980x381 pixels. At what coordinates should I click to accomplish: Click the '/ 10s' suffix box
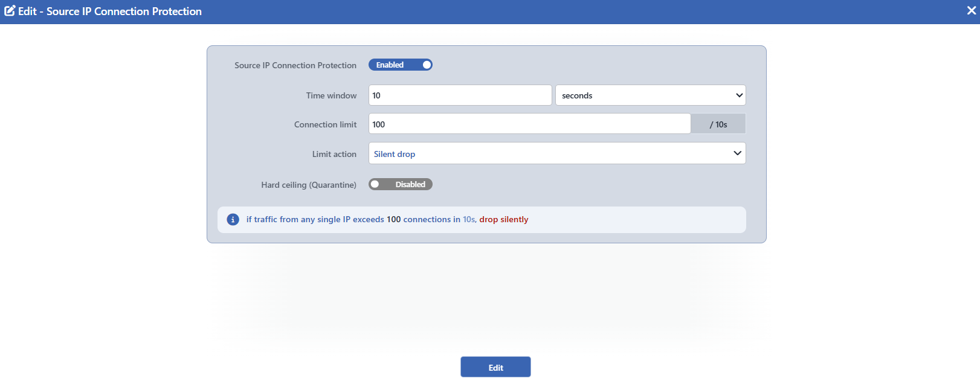click(718, 124)
